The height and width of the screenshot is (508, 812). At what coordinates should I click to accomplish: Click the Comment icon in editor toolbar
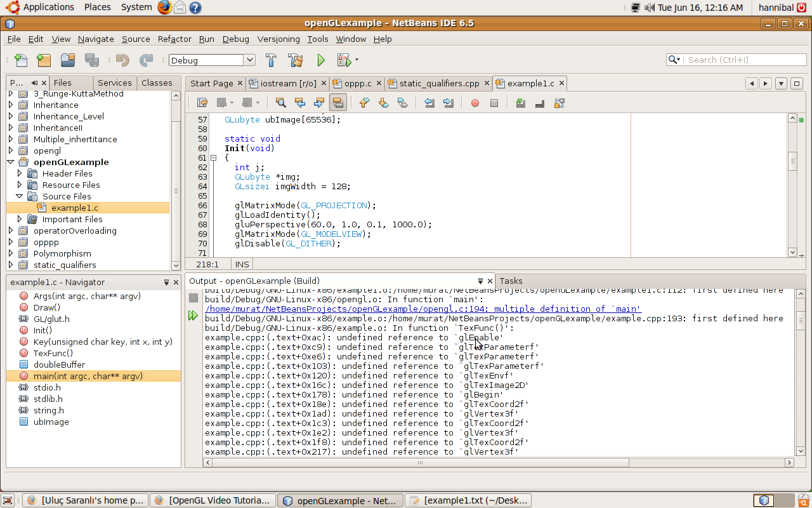click(521, 102)
